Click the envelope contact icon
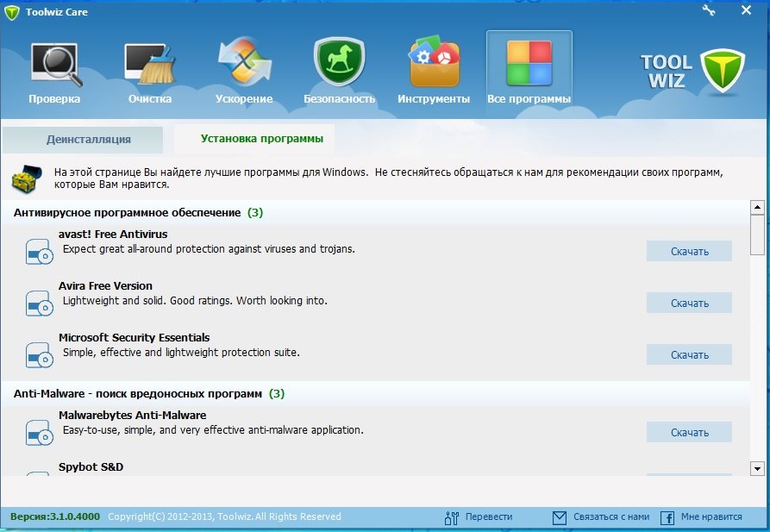Viewport: 770px width, 532px height. [x=560, y=517]
